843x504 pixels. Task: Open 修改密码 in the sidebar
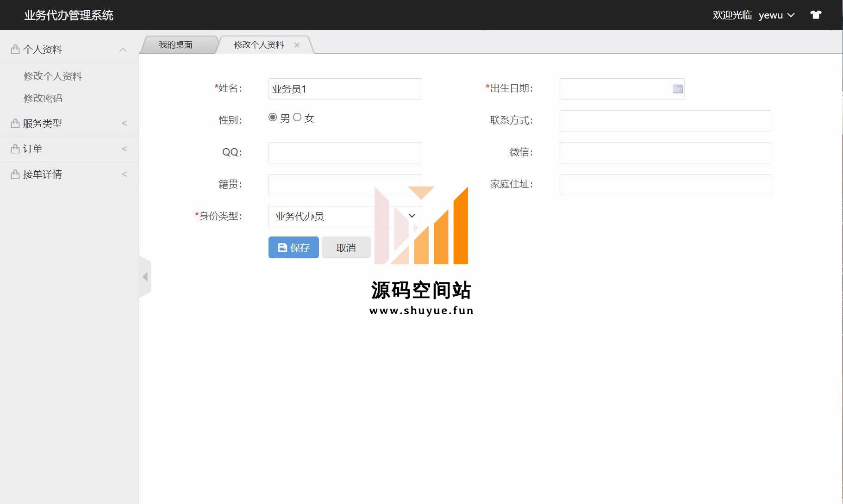[x=43, y=98]
